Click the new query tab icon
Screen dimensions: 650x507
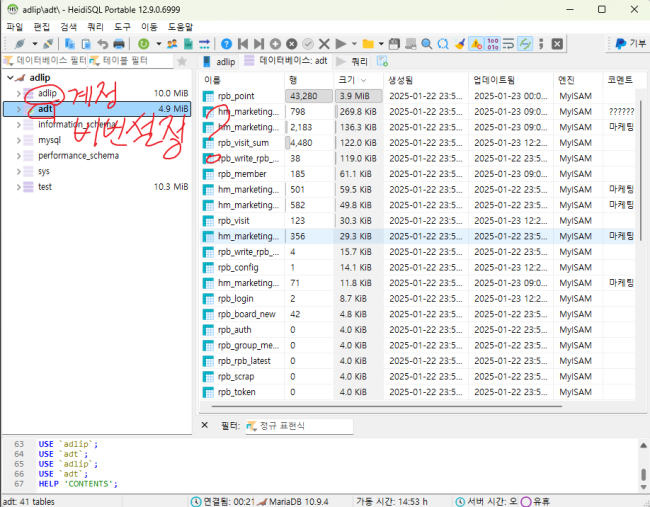(x=382, y=61)
